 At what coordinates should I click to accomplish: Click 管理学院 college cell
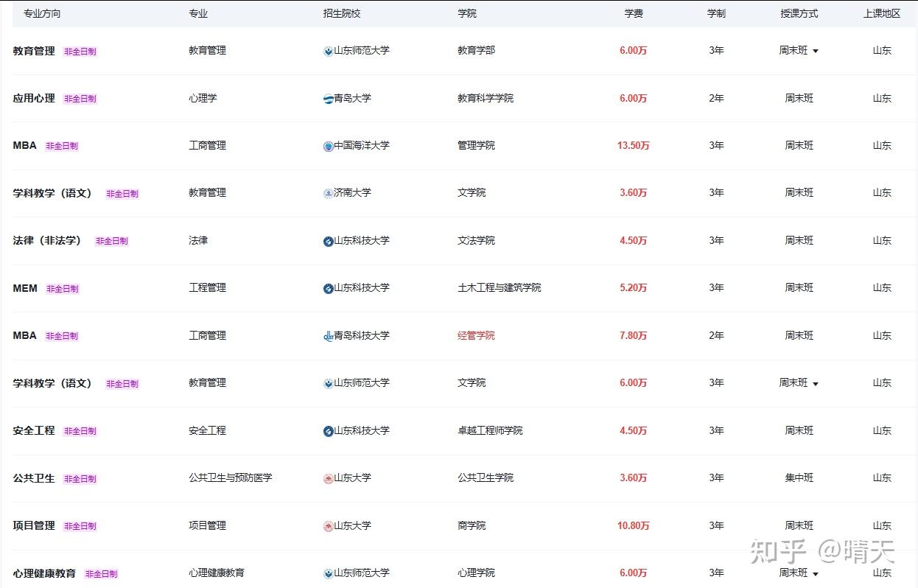click(x=476, y=146)
